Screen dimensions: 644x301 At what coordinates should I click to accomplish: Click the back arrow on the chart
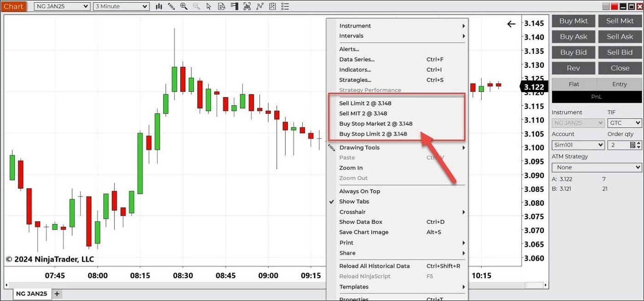[x=511, y=24]
